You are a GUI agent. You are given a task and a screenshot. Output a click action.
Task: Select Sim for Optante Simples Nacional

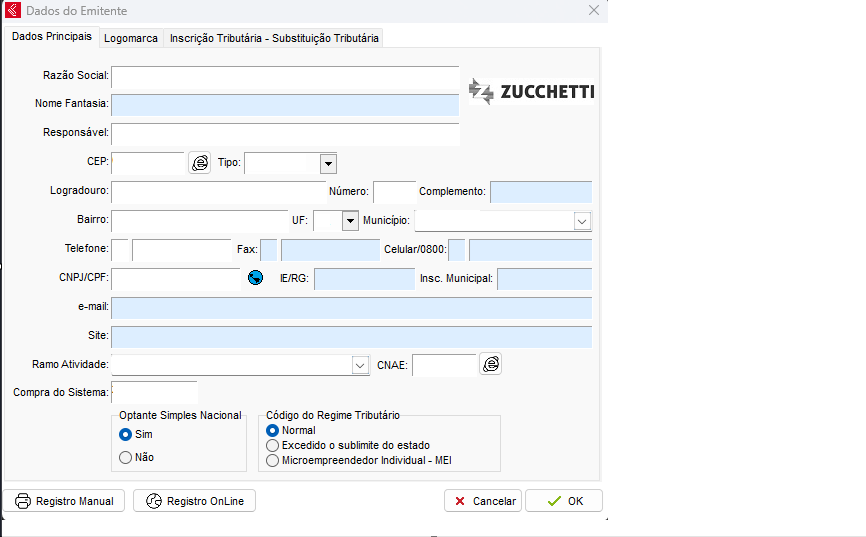126,434
